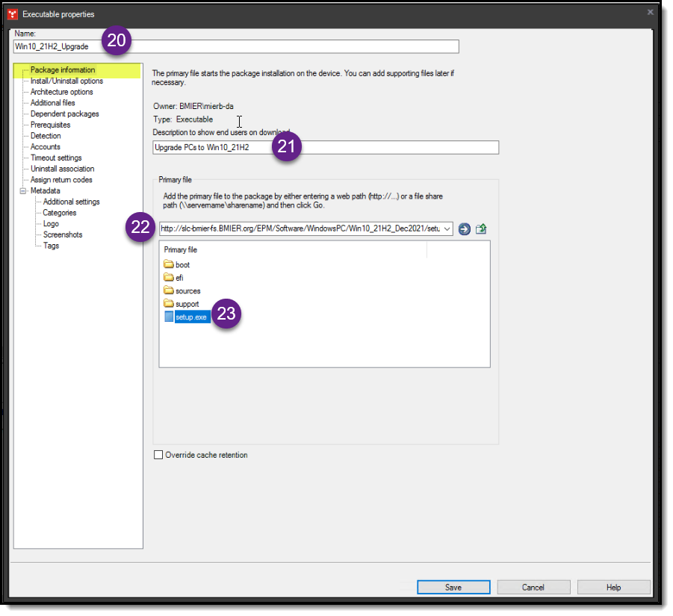Screen dimensions: 673x616
Task: Open the efi folder
Action: click(x=178, y=277)
